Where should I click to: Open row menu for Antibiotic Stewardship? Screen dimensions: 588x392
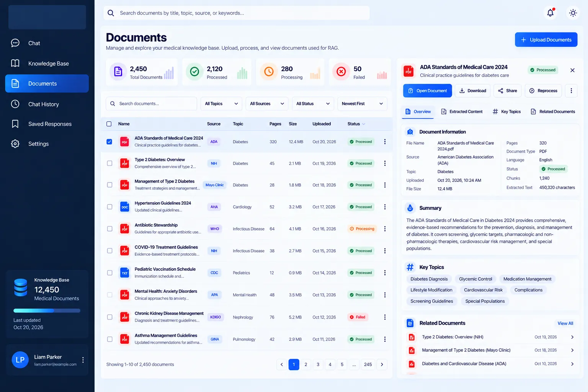coord(385,229)
